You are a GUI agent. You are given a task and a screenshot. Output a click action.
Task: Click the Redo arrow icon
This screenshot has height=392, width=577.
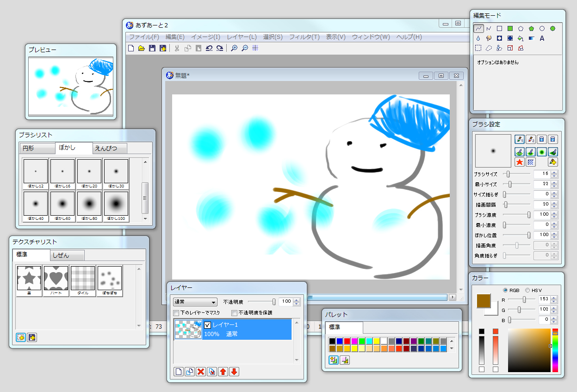click(x=220, y=48)
